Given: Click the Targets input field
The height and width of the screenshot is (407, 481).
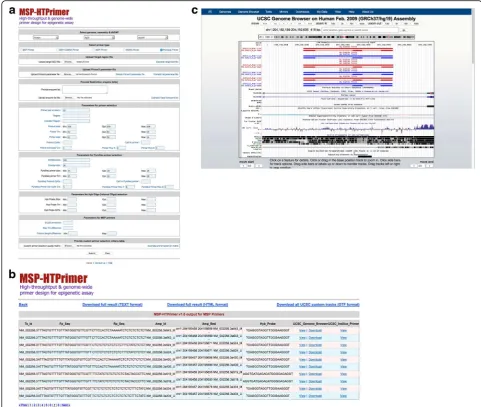Looking at the screenshot, I should tap(76, 116).
